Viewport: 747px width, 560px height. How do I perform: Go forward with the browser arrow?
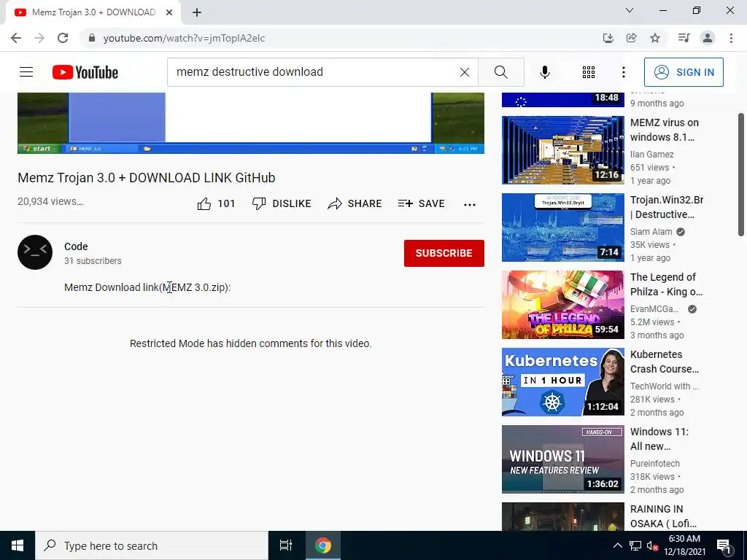coord(39,38)
